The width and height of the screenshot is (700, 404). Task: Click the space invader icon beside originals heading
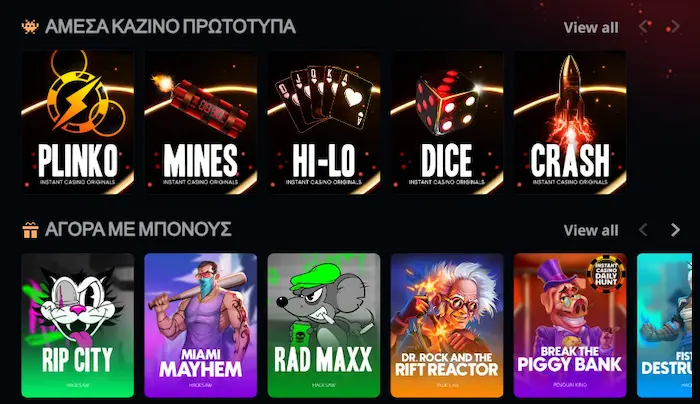coord(30,27)
